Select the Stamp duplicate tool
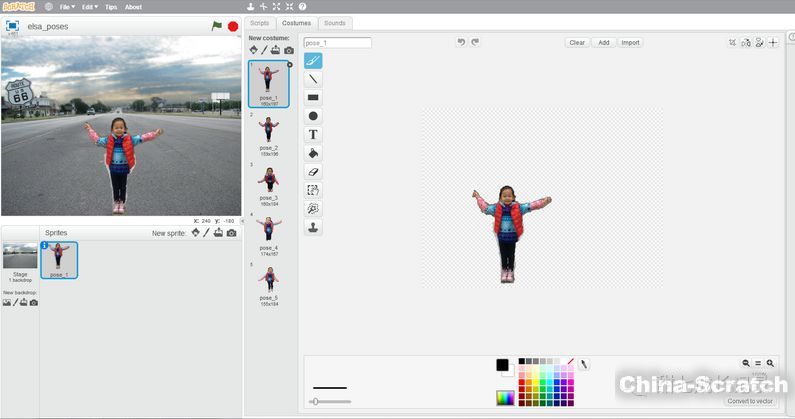The width and height of the screenshot is (795, 419). [x=313, y=228]
